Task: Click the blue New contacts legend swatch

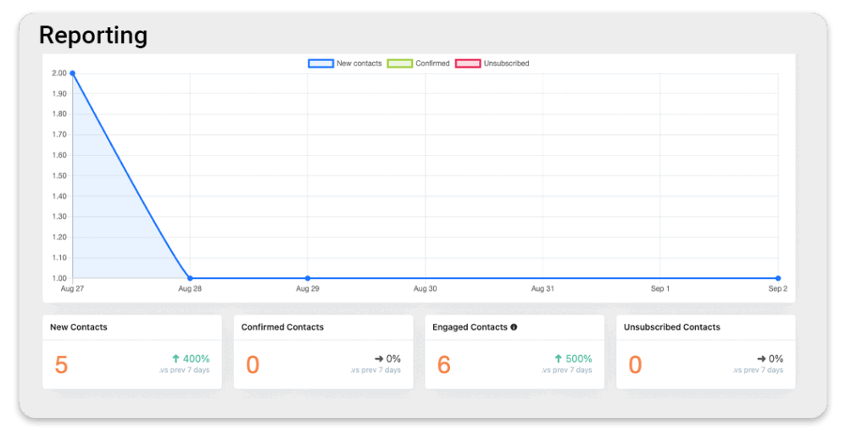Action: click(320, 64)
